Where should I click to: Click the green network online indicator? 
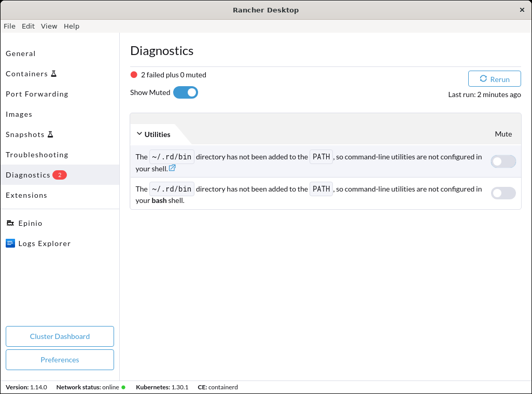pyautogui.click(x=123, y=387)
